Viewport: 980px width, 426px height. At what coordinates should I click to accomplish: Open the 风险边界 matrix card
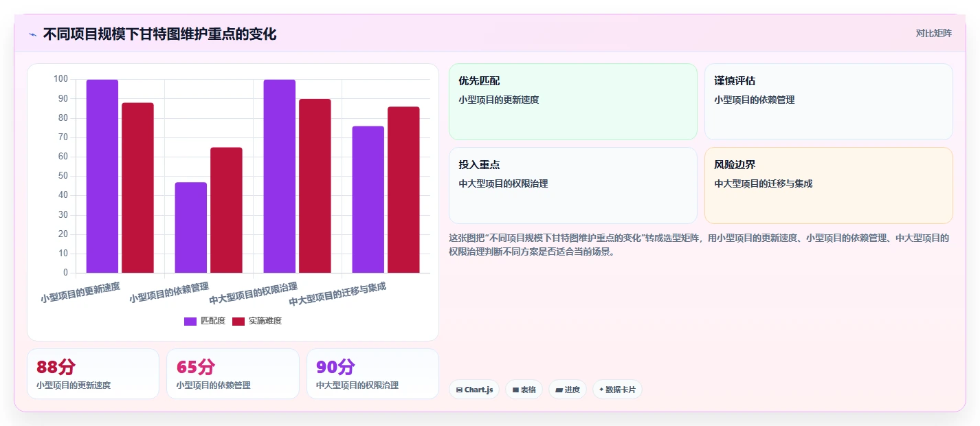point(829,186)
